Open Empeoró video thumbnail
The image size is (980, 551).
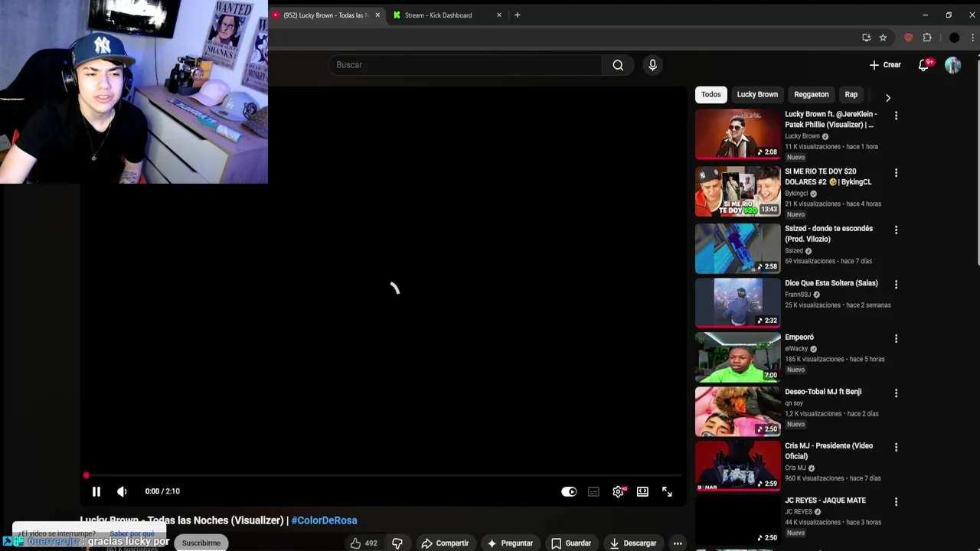point(737,357)
